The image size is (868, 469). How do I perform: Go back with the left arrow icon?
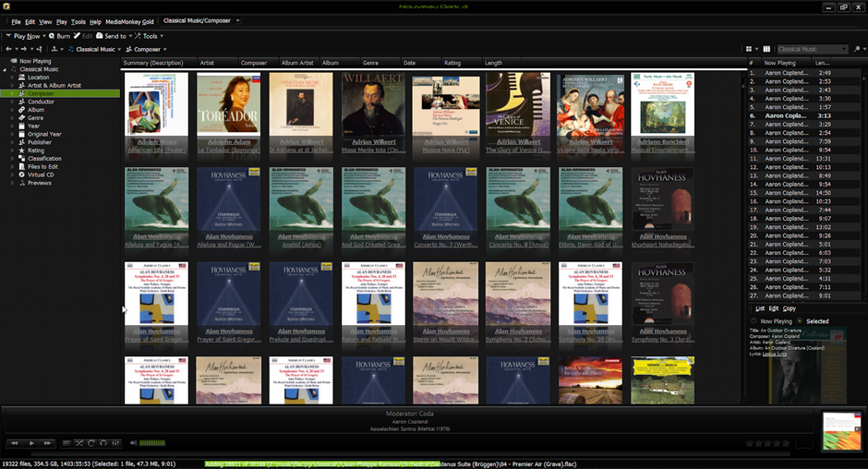coord(8,49)
